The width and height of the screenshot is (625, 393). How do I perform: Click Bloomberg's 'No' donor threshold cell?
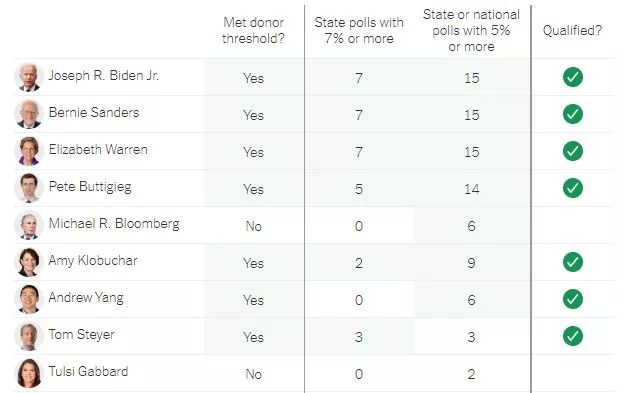(254, 226)
